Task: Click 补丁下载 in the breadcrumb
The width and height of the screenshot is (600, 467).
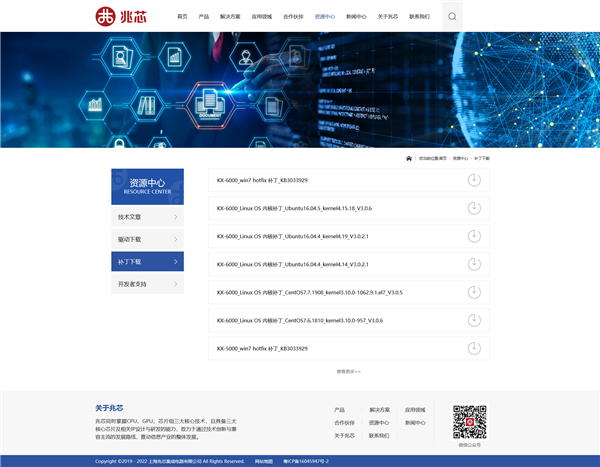Action: coord(482,158)
